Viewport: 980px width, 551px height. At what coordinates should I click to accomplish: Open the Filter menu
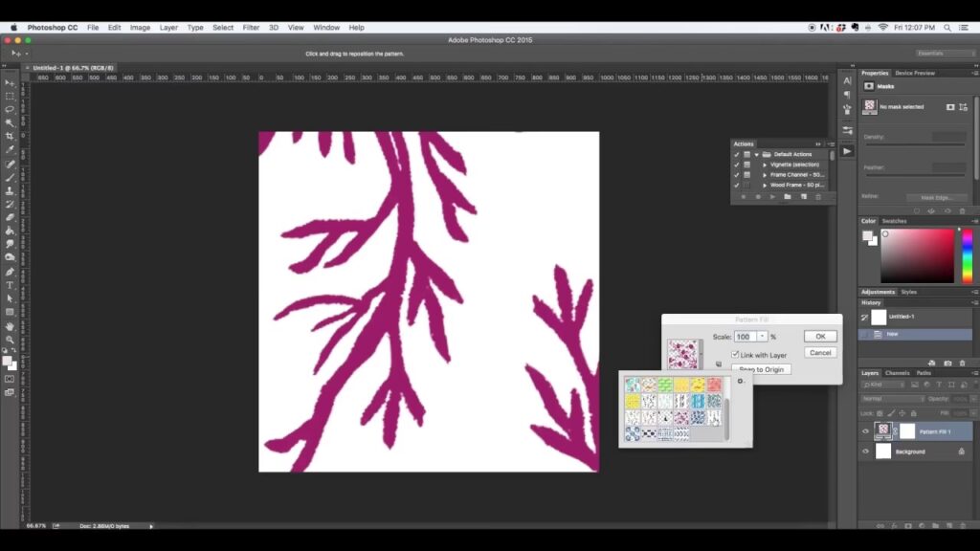pyautogui.click(x=251, y=28)
